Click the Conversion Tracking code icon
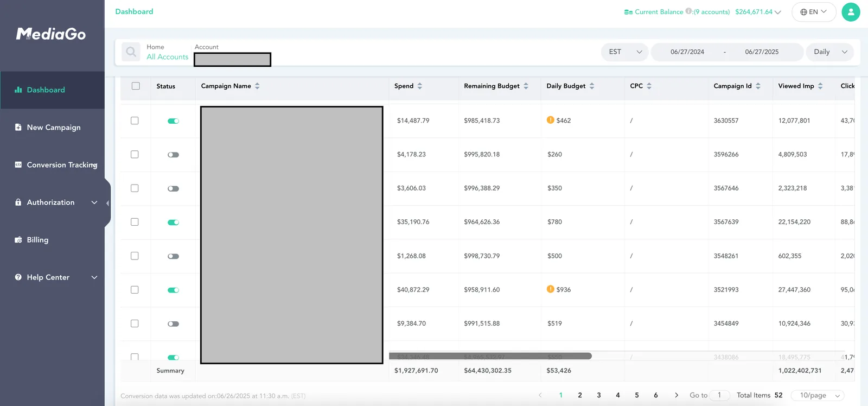Image resolution: width=868 pixels, height=406 pixels. pyautogui.click(x=18, y=164)
